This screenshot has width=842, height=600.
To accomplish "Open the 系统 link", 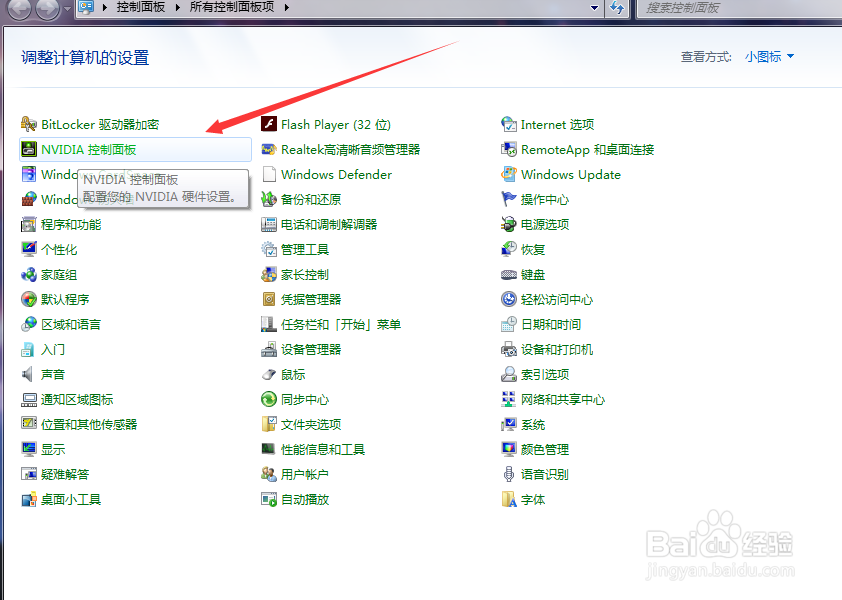I will [x=533, y=424].
